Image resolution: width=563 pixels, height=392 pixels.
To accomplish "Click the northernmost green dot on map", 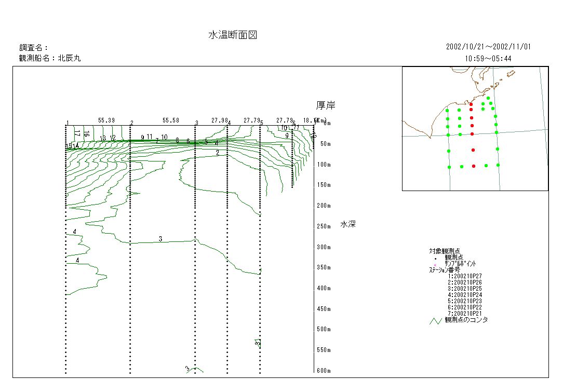I will (488, 98).
